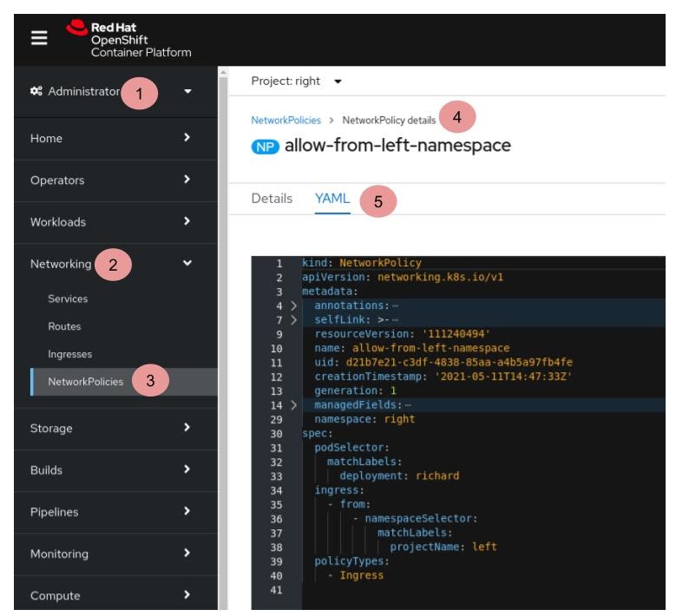The image size is (676, 616).
Task: Unfold the managedFields block in YAML
Action: click(292, 405)
